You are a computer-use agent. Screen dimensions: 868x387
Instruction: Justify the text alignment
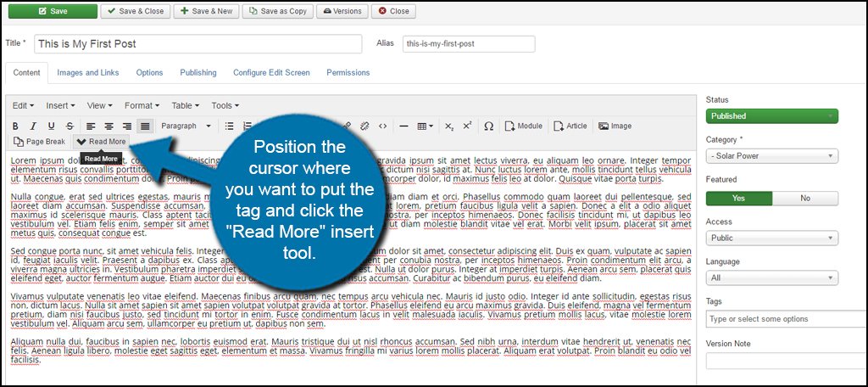pos(145,126)
